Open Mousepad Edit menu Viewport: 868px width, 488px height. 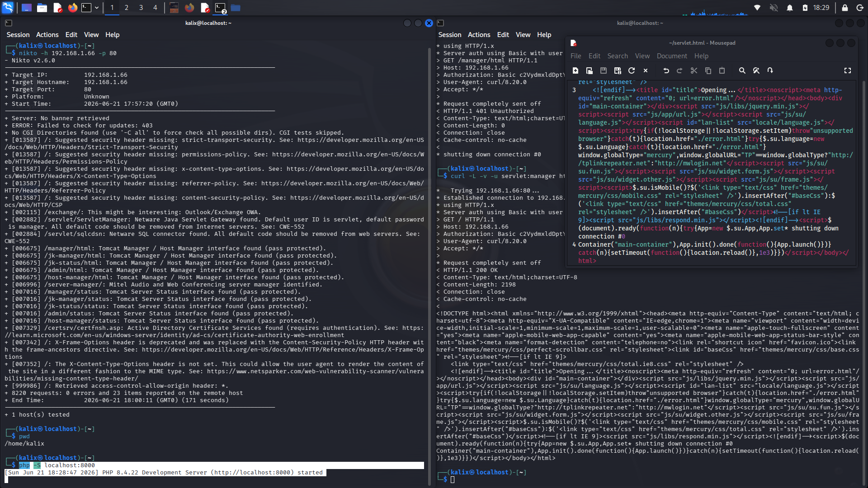594,56
